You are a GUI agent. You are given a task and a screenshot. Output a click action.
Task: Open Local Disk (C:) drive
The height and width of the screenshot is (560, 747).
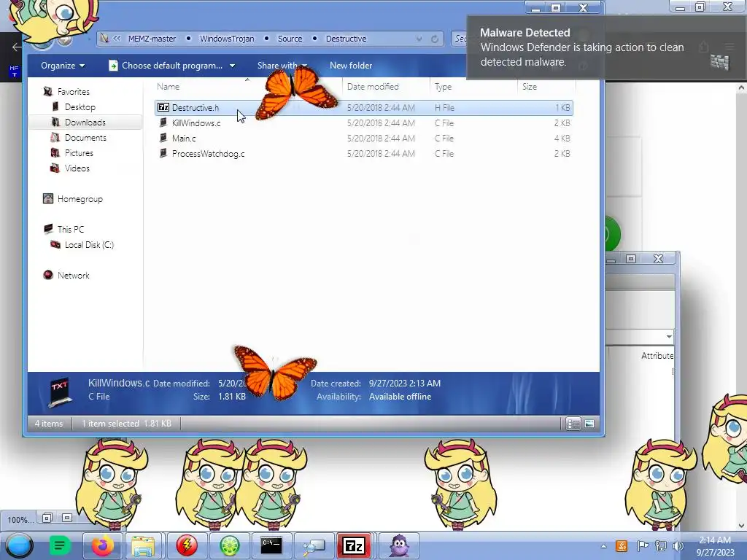click(90, 245)
